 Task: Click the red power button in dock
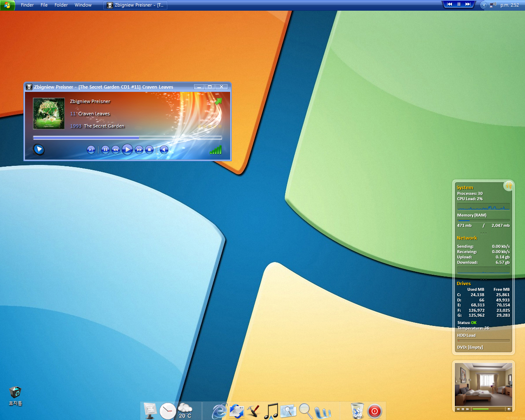click(374, 411)
